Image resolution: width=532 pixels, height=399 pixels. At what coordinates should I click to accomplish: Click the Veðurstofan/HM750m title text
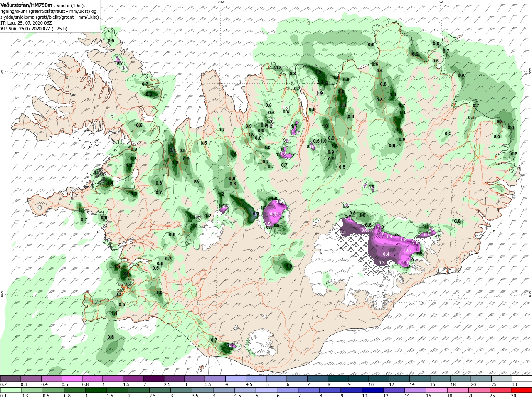(26, 5)
